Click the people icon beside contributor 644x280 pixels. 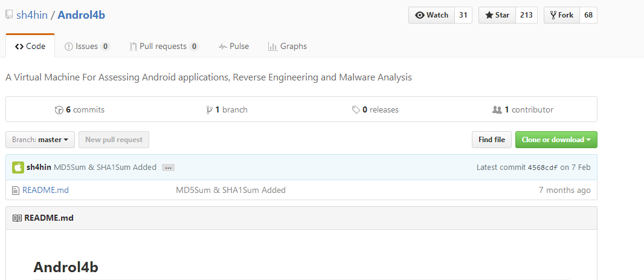(497, 110)
